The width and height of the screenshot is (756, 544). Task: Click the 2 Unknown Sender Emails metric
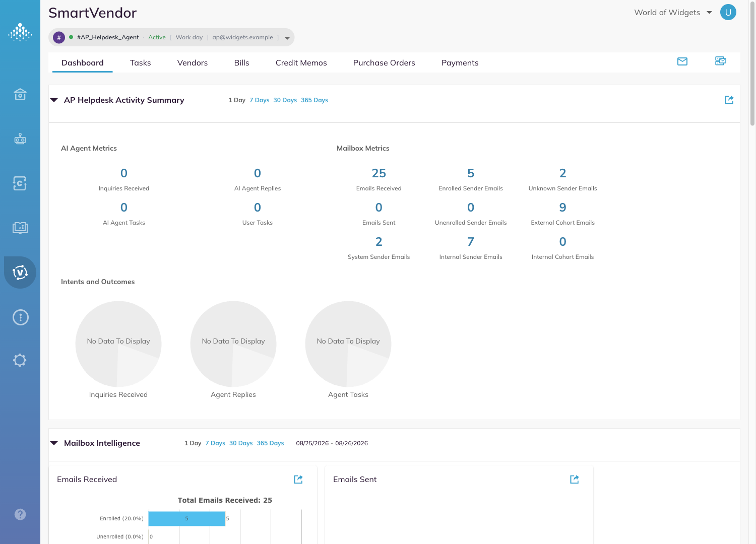pyautogui.click(x=563, y=173)
